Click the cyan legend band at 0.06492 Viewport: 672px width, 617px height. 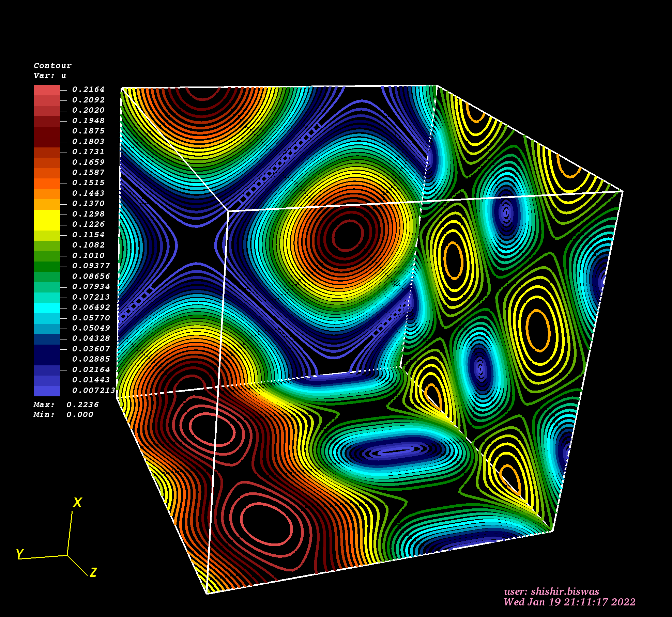coord(47,308)
